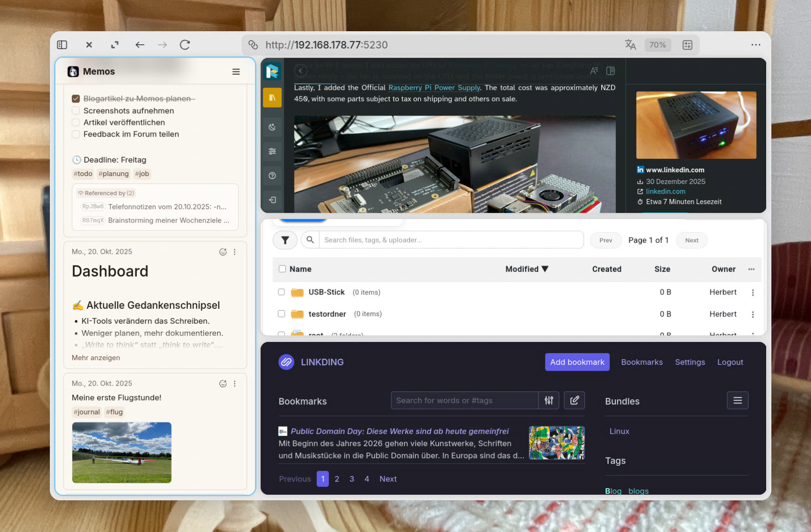The width and height of the screenshot is (811, 532).
Task: Click the bulk edit pencil icon in Linkding
Action: (x=574, y=401)
